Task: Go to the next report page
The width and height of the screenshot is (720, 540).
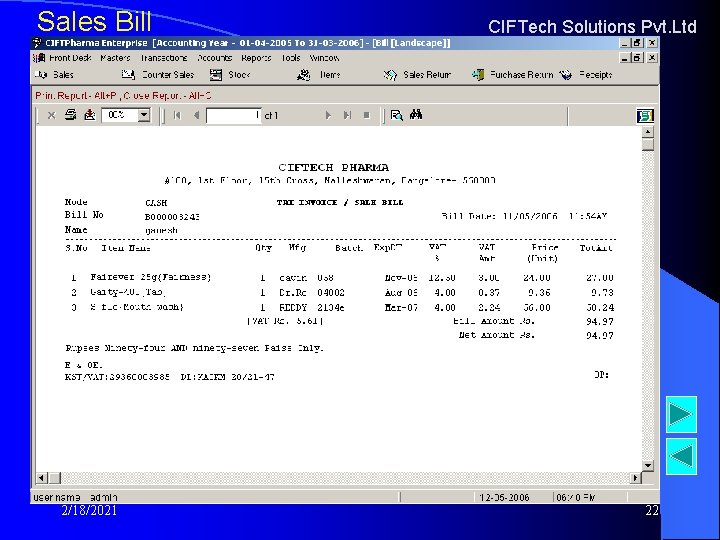Action: point(328,115)
